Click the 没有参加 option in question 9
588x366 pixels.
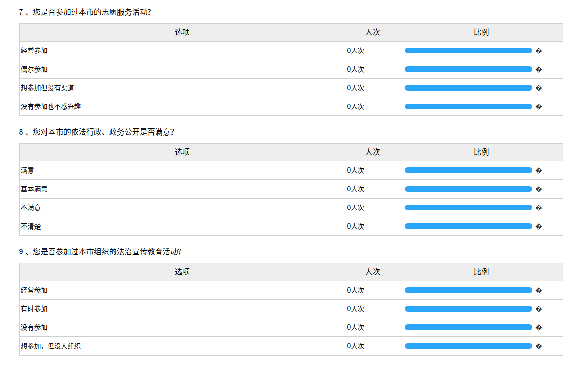34,327
